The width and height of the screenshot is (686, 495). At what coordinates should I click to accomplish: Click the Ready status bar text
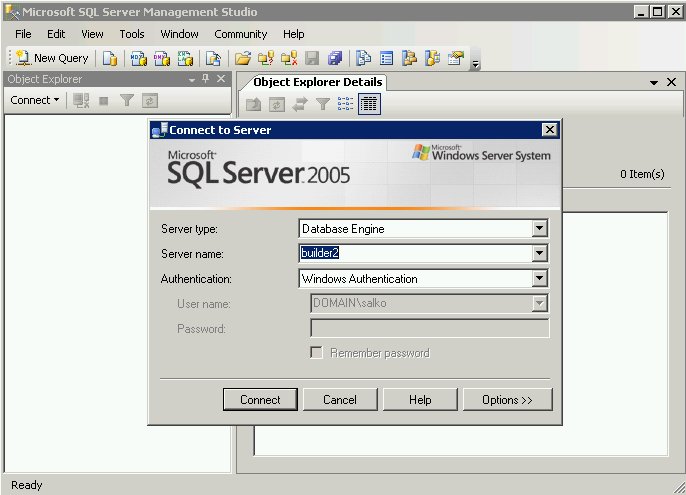(x=27, y=485)
